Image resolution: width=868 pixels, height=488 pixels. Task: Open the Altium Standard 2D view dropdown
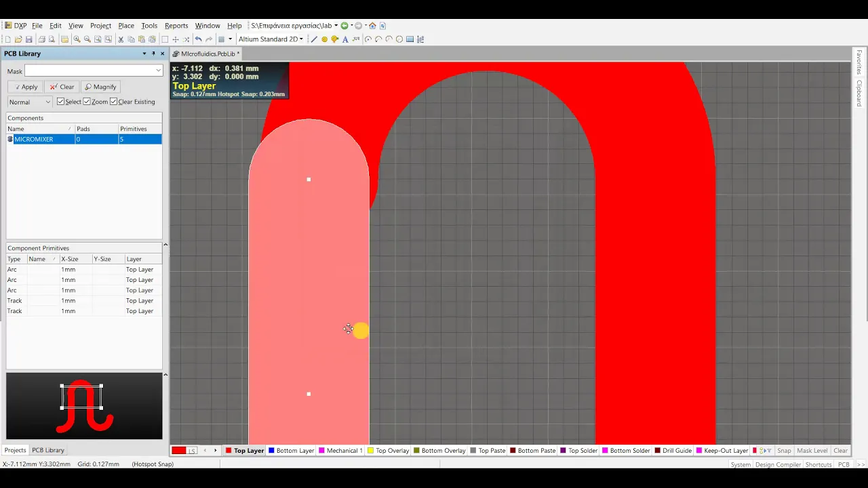301,39
